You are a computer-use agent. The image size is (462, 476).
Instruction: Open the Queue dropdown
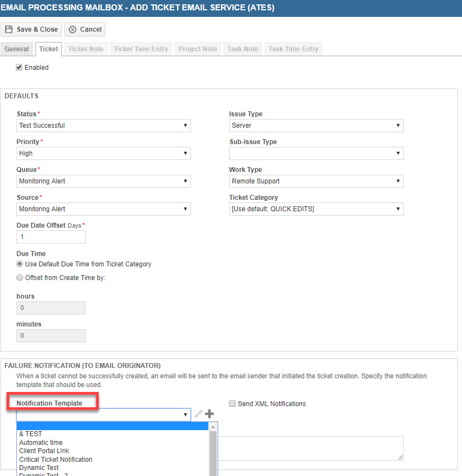[103, 181]
